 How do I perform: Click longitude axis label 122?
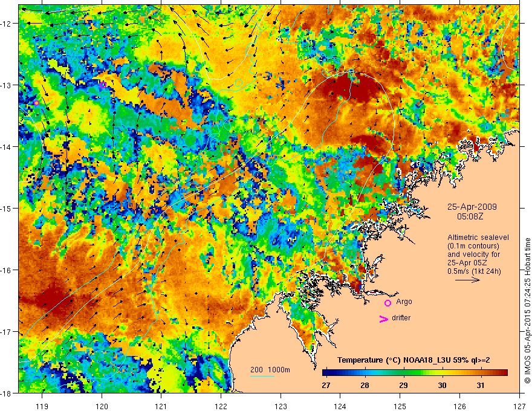click(x=221, y=406)
